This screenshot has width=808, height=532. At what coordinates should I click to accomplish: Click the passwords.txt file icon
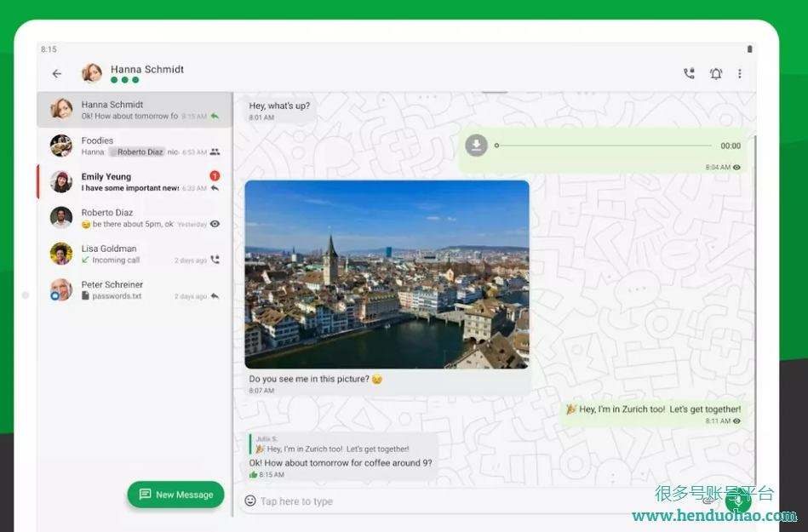point(85,295)
